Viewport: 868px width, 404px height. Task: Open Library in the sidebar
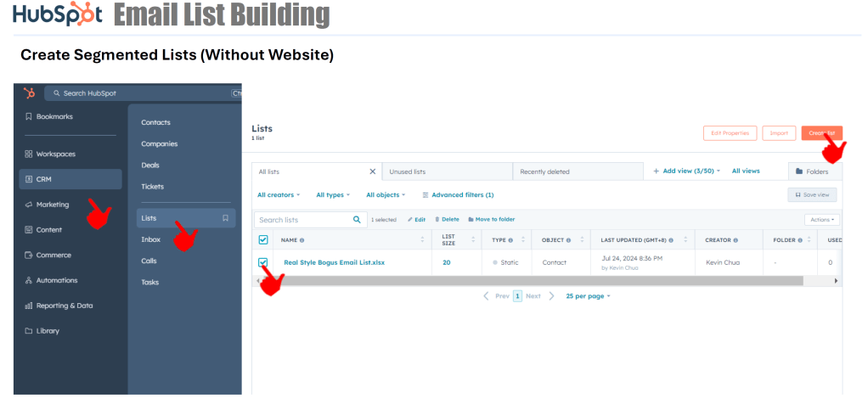tap(48, 331)
